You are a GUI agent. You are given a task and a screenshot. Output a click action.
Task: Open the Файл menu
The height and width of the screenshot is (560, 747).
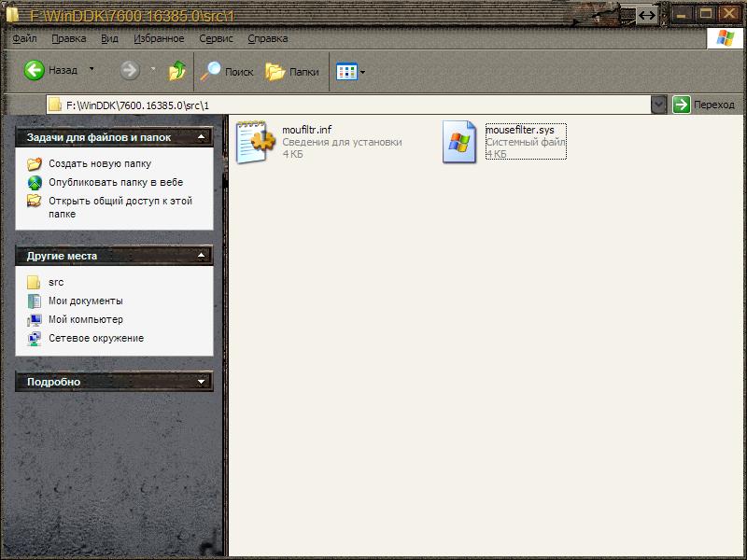(25, 38)
